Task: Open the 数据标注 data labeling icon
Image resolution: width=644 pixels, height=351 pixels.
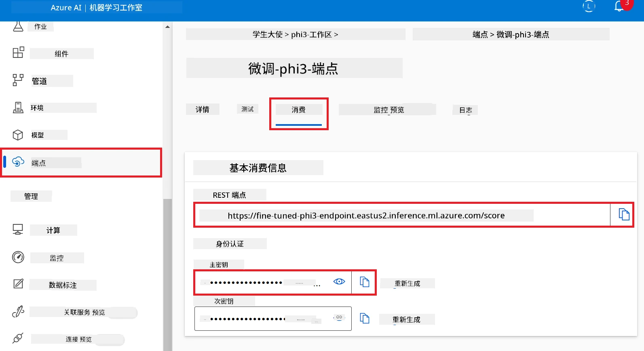Action: [18, 284]
